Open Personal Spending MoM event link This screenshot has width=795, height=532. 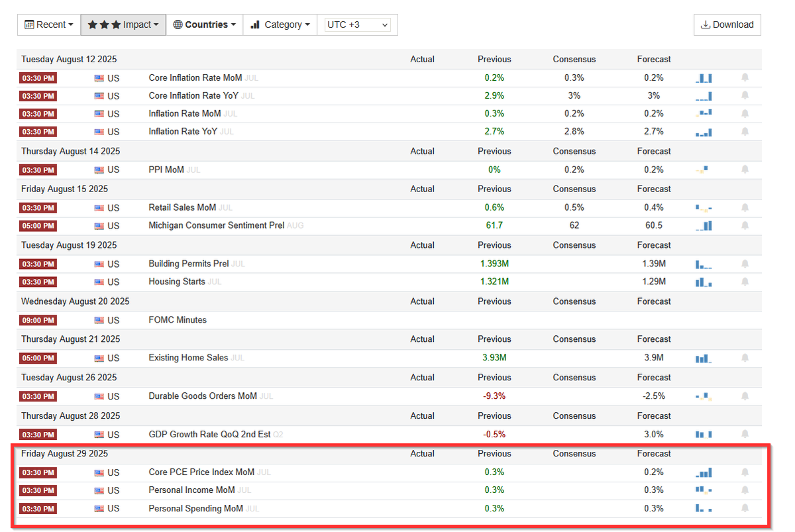pyautogui.click(x=196, y=509)
